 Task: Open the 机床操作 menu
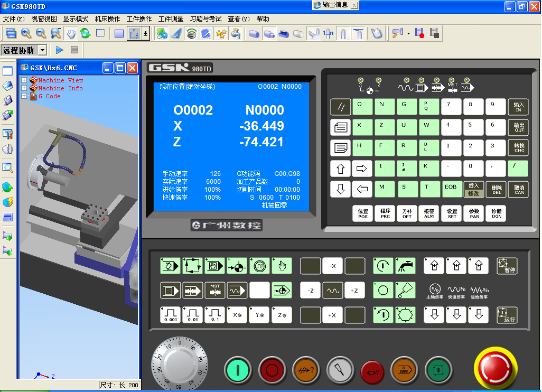(x=107, y=18)
